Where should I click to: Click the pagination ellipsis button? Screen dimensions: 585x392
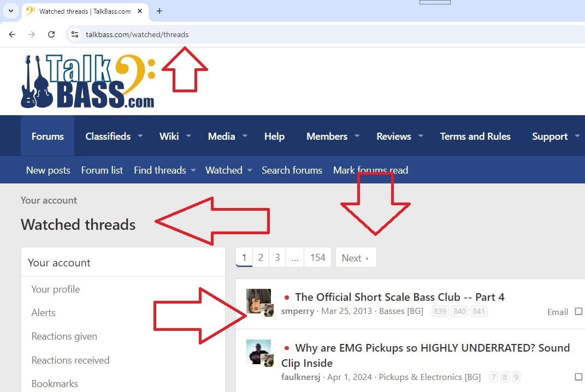coord(295,257)
